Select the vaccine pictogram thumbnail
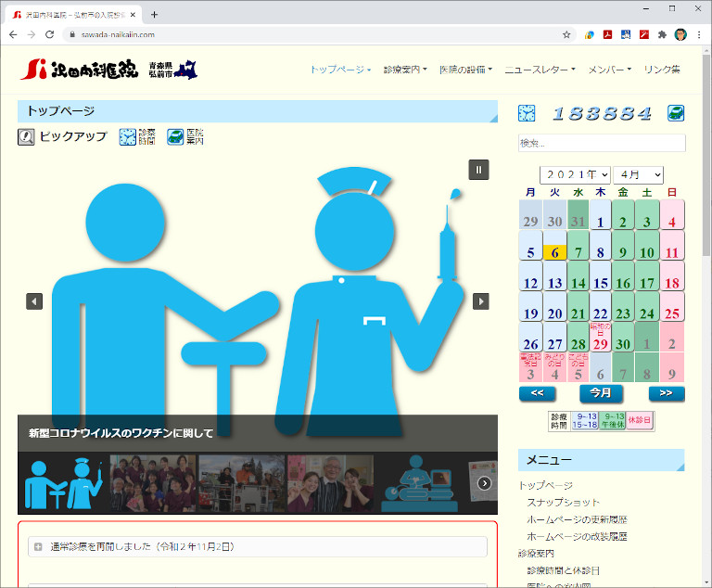Viewport: 712px width, 588px height. click(x=64, y=483)
